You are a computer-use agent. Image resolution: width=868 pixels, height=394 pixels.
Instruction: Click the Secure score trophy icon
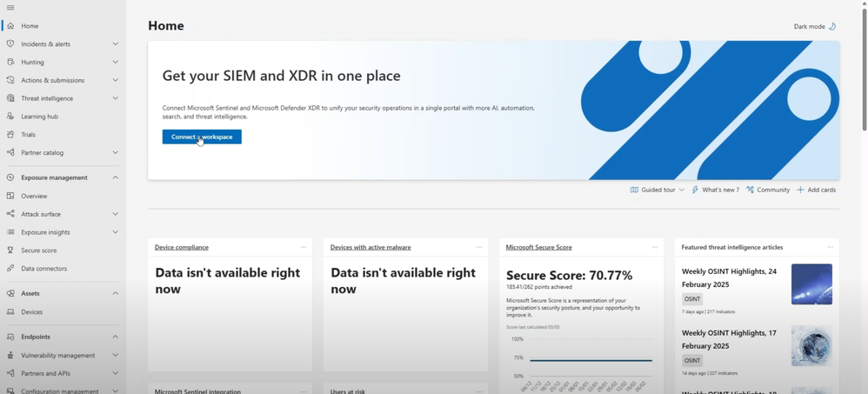point(10,250)
